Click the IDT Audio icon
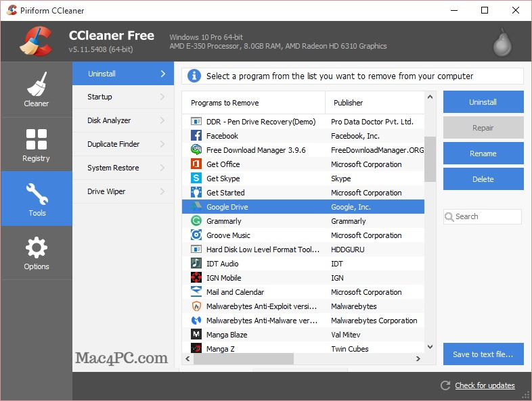Screen dimensions: 532x401 click(196, 263)
